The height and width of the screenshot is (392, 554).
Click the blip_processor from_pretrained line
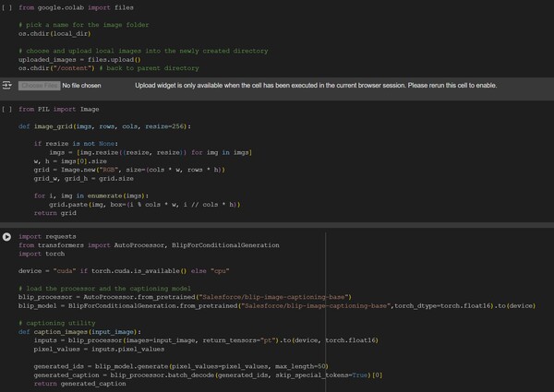(x=184, y=297)
